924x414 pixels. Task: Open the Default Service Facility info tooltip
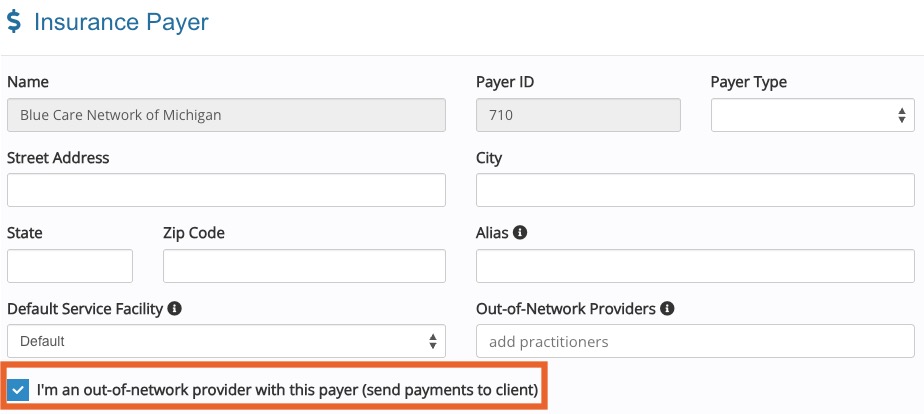[x=174, y=308]
